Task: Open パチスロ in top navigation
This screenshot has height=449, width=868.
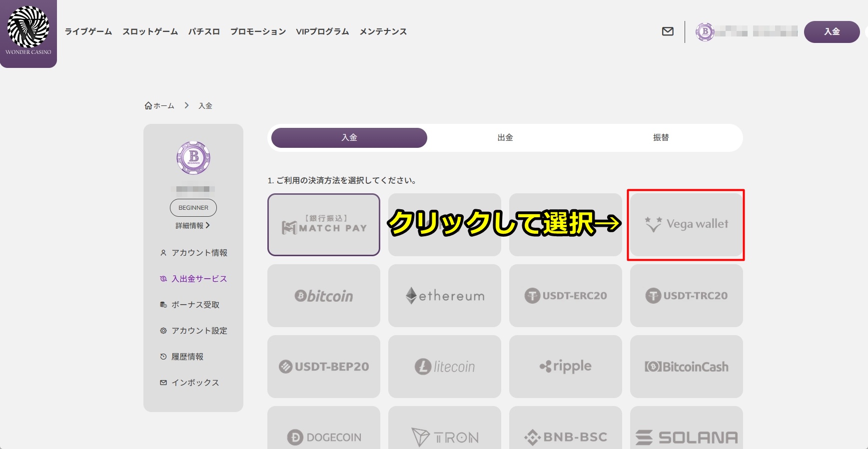Action: click(x=204, y=31)
